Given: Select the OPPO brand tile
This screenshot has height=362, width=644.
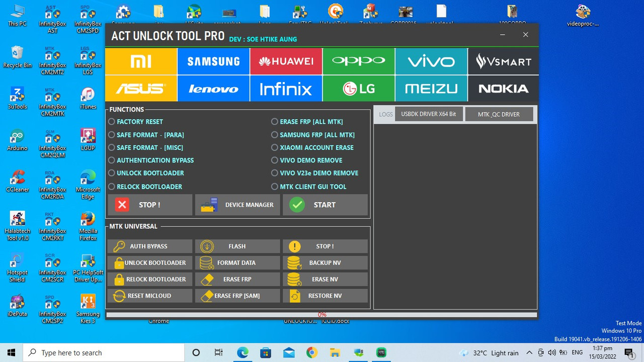Looking at the screenshot, I should [x=359, y=61].
